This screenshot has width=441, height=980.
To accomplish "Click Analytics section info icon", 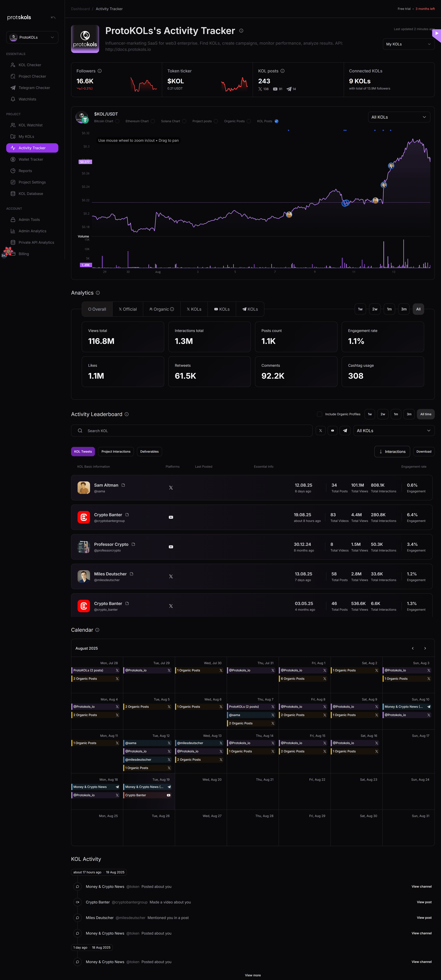I will click(98, 293).
